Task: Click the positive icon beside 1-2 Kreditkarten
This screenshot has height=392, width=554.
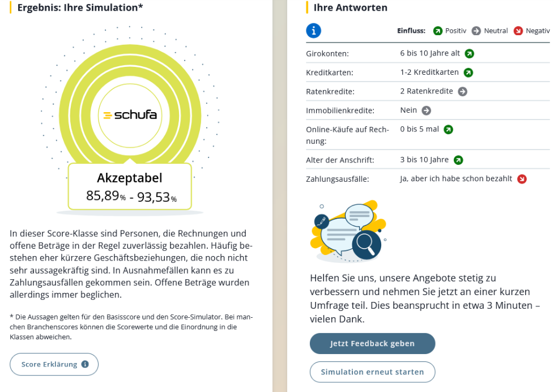Action: tap(468, 73)
